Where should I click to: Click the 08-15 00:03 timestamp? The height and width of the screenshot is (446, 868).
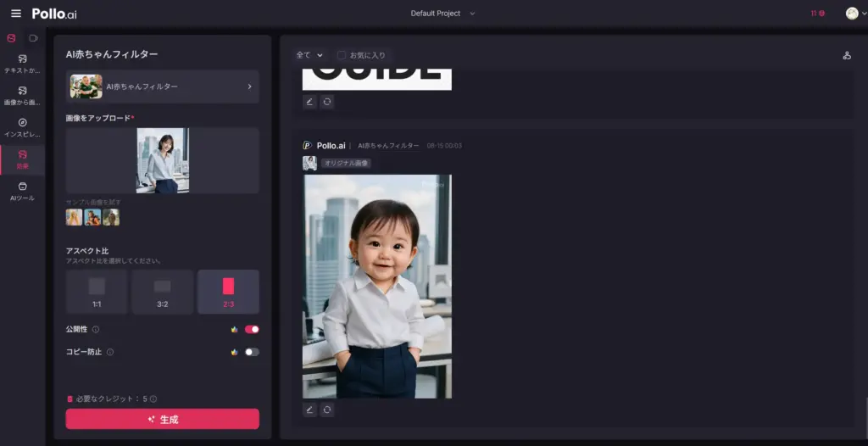click(x=444, y=146)
